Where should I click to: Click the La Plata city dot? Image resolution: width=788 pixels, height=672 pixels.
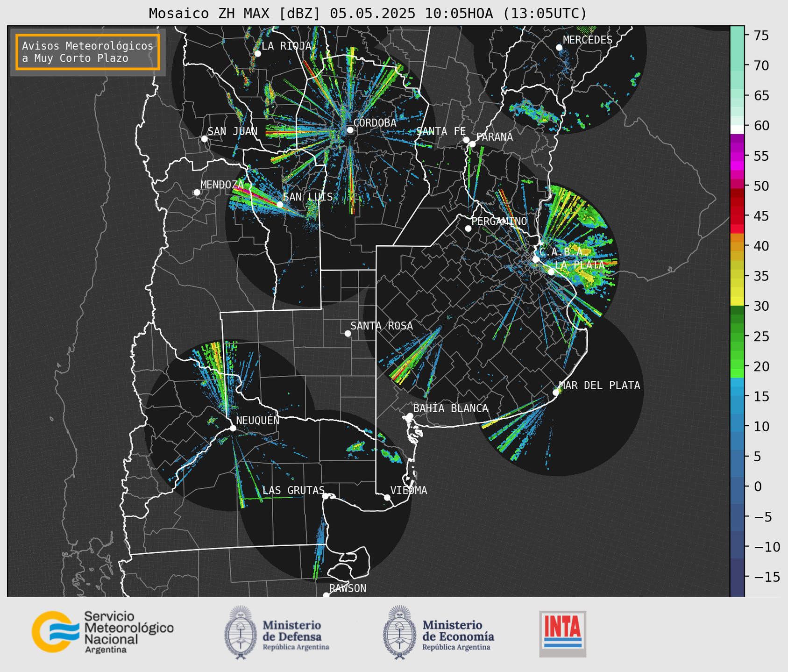(x=551, y=272)
